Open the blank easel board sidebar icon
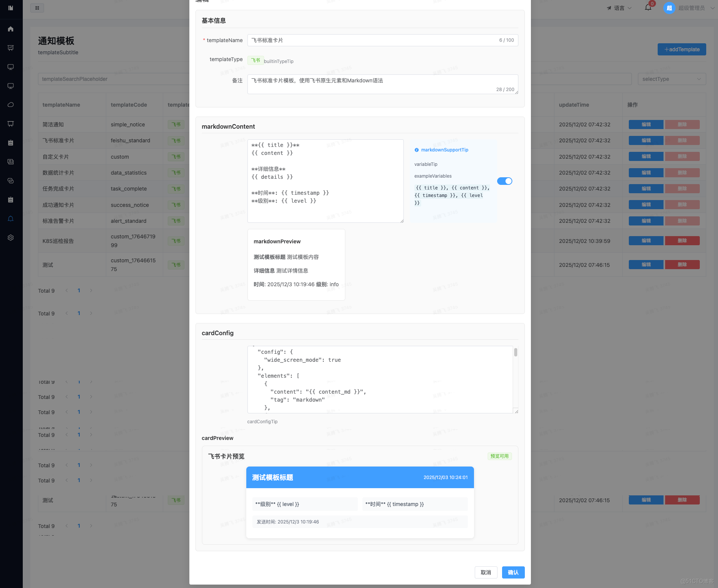718x588 pixels. tap(11, 124)
